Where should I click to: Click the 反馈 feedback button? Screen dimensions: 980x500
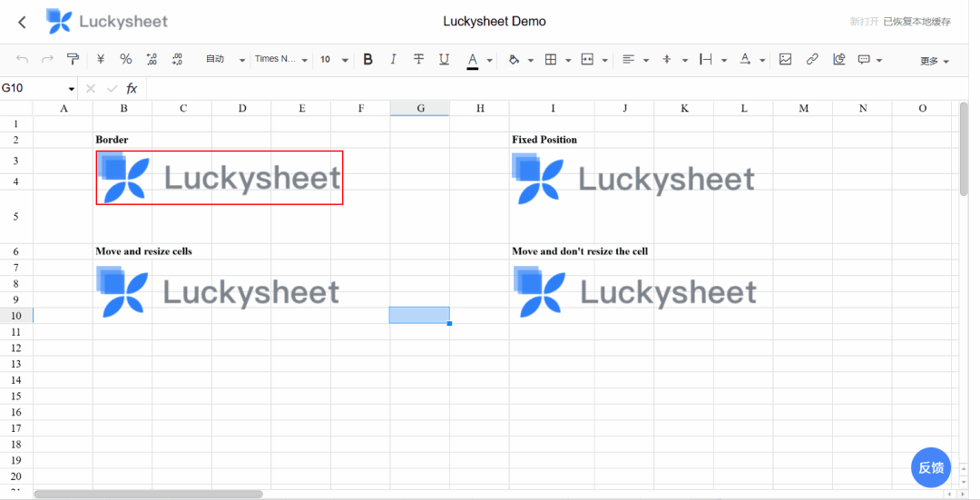click(931, 467)
